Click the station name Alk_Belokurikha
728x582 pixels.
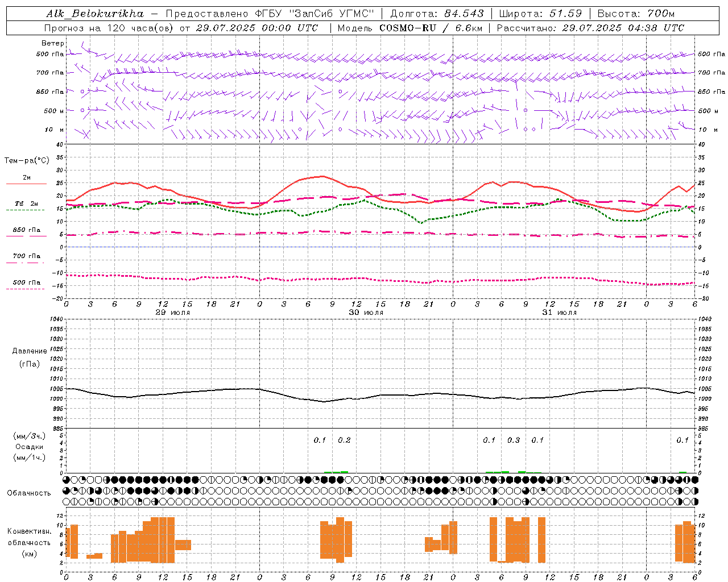[x=95, y=14]
